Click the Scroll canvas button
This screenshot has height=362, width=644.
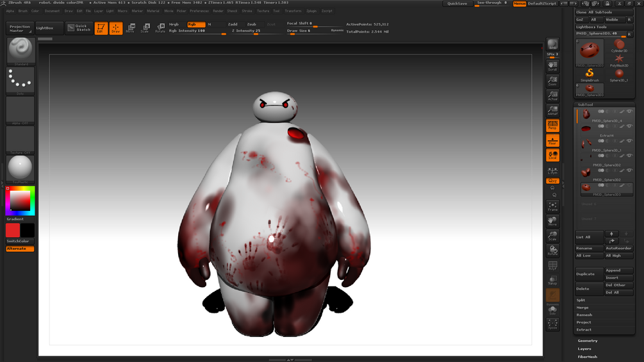coord(552,66)
